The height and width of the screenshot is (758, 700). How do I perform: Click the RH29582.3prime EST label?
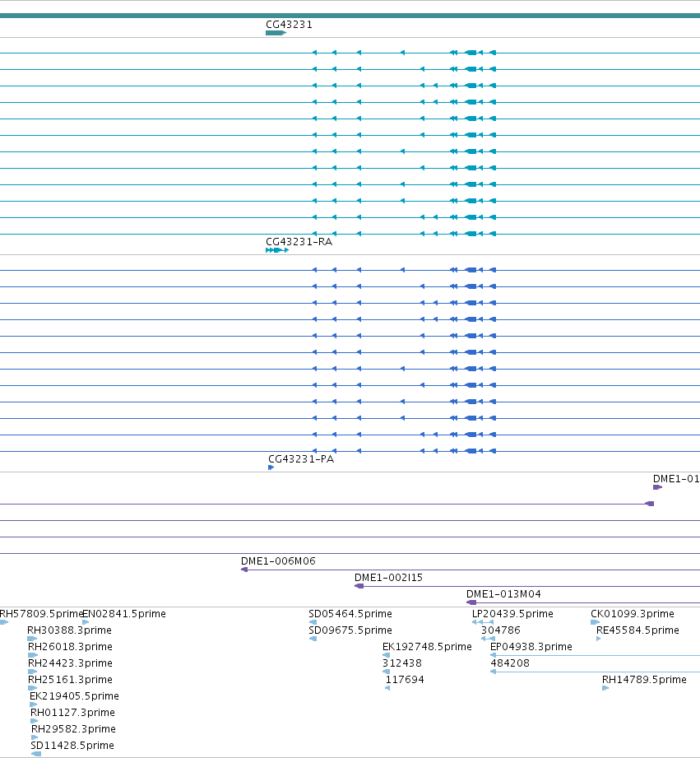(73, 729)
